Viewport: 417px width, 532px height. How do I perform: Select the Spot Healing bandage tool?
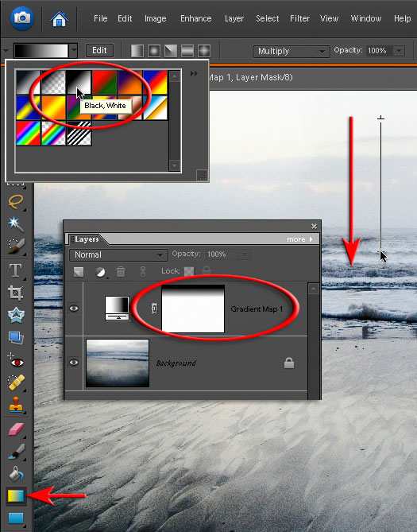click(16, 382)
